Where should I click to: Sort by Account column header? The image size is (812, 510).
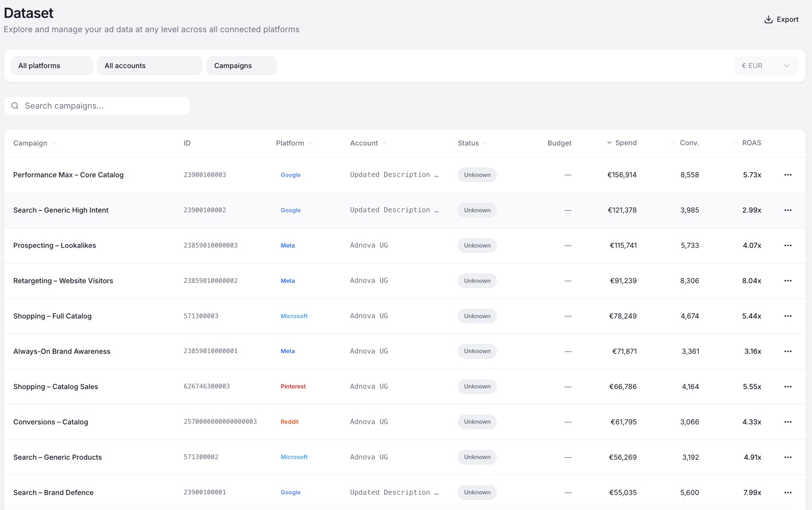coord(368,143)
